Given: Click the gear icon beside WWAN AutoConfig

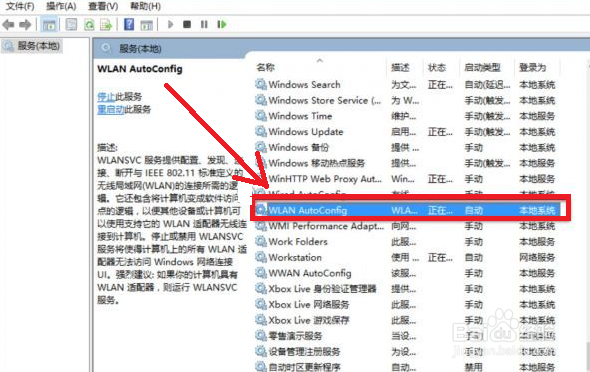Looking at the screenshot, I should pyautogui.click(x=261, y=273).
